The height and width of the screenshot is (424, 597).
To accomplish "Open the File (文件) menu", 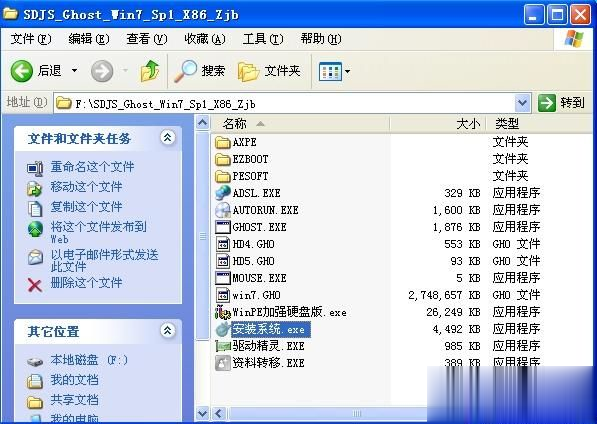I will coord(31,39).
